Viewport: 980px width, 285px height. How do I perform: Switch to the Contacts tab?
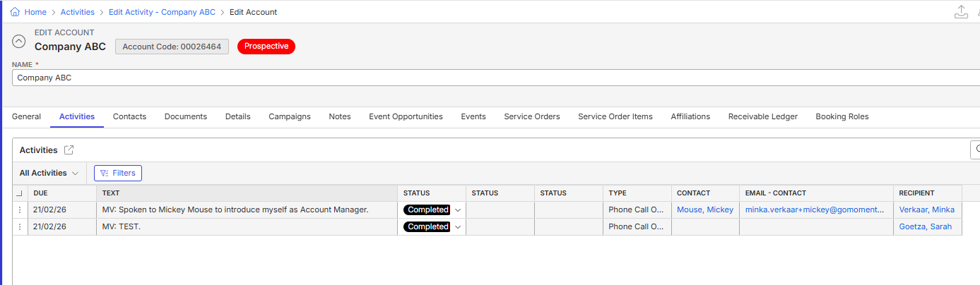pyautogui.click(x=129, y=116)
